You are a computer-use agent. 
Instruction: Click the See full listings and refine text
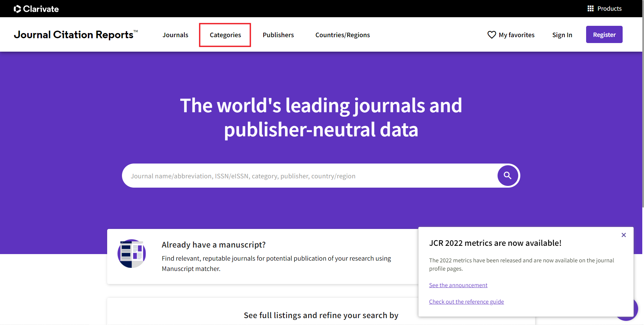[x=321, y=315]
